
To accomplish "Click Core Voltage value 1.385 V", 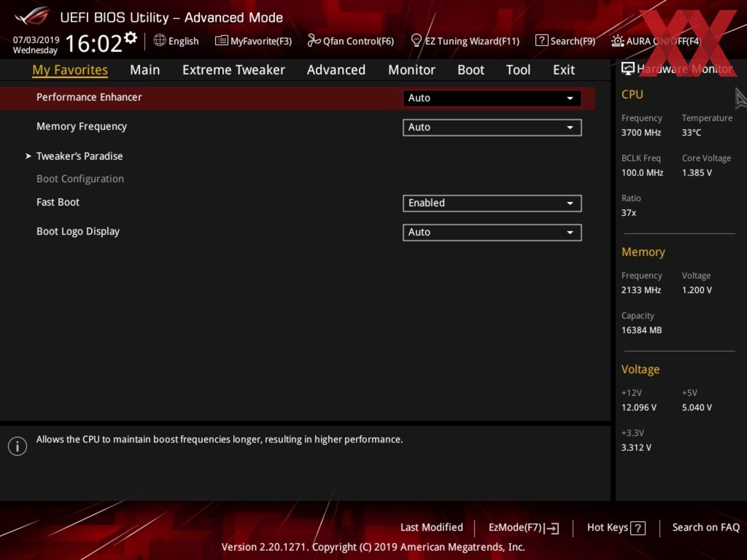I will click(696, 172).
